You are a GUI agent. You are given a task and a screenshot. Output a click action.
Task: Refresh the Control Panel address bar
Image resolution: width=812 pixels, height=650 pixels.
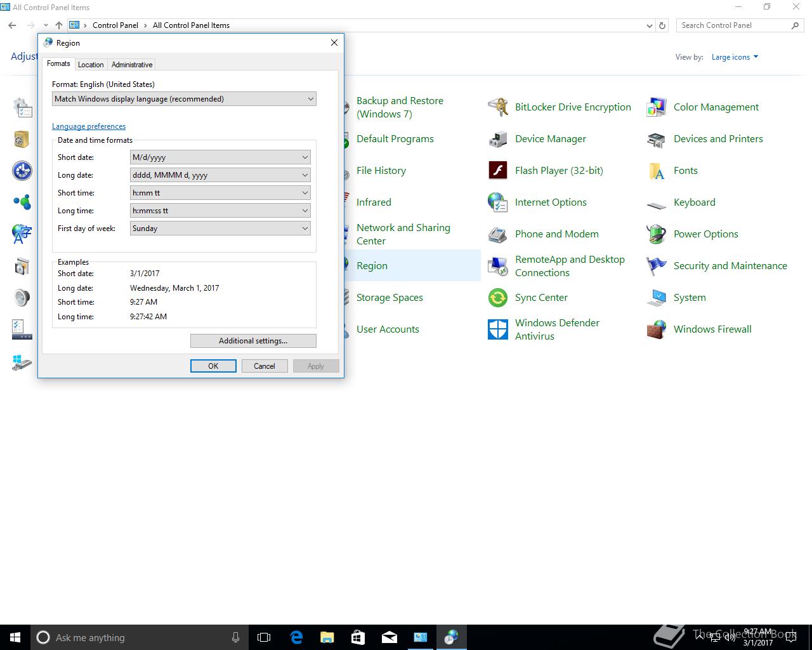coord(662,25)
